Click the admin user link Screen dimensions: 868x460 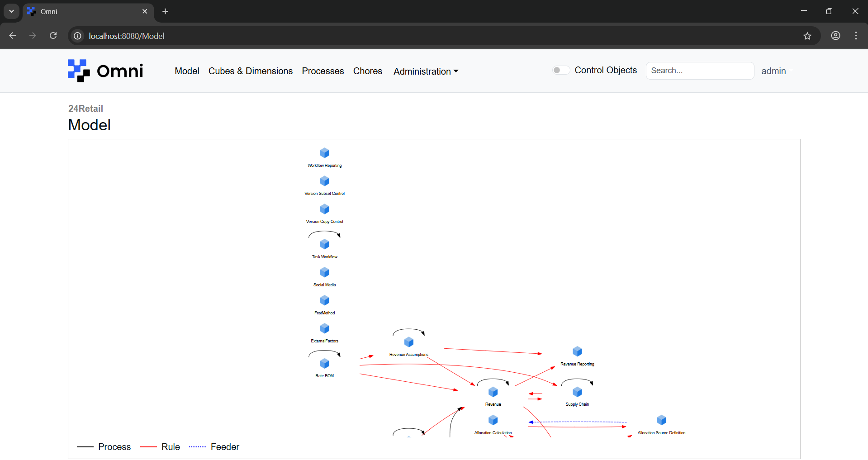point(773,71)
